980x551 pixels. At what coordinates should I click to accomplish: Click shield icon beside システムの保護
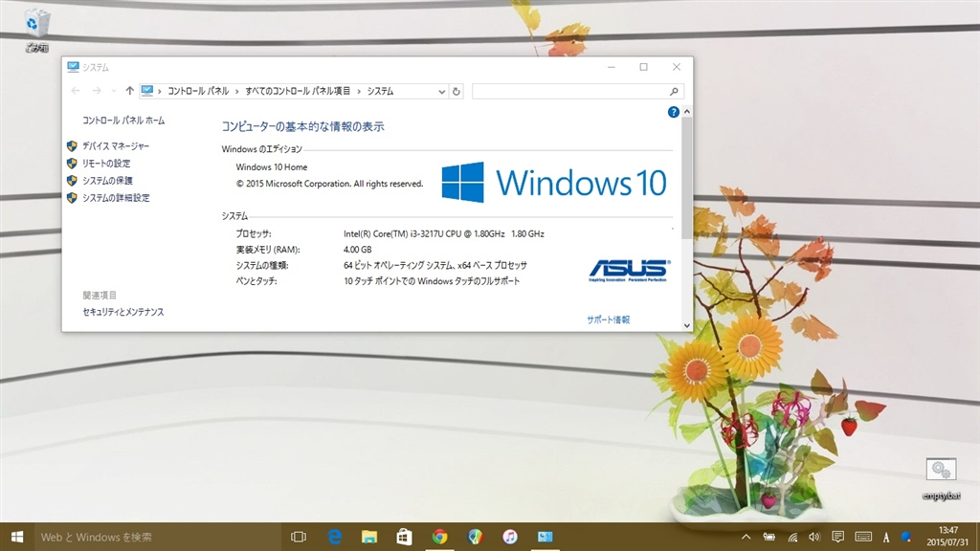(x=72, y=181)
